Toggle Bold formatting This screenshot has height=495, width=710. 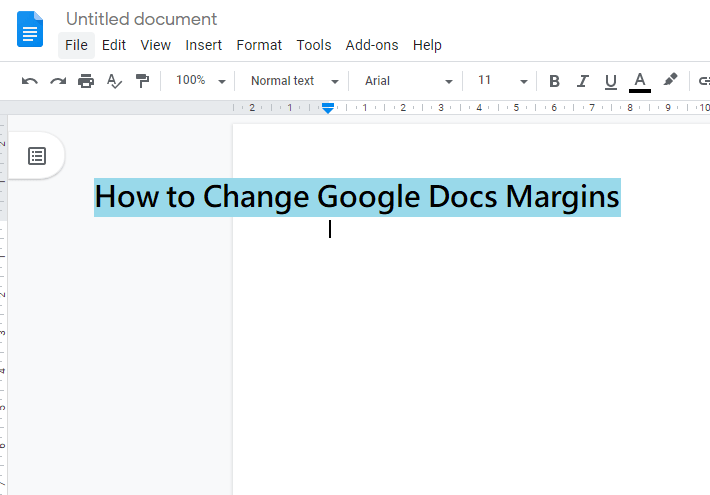point(554,81)
